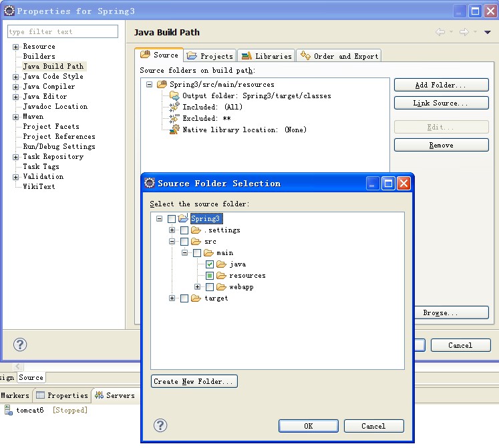Open the view menu dropdown arrow in Properties
The height and width of the screenshot is (448, 499).
[487, 32]
